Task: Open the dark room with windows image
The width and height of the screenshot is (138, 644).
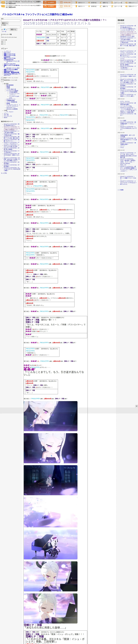Action: pyautogui.click(x=51, y=480)
